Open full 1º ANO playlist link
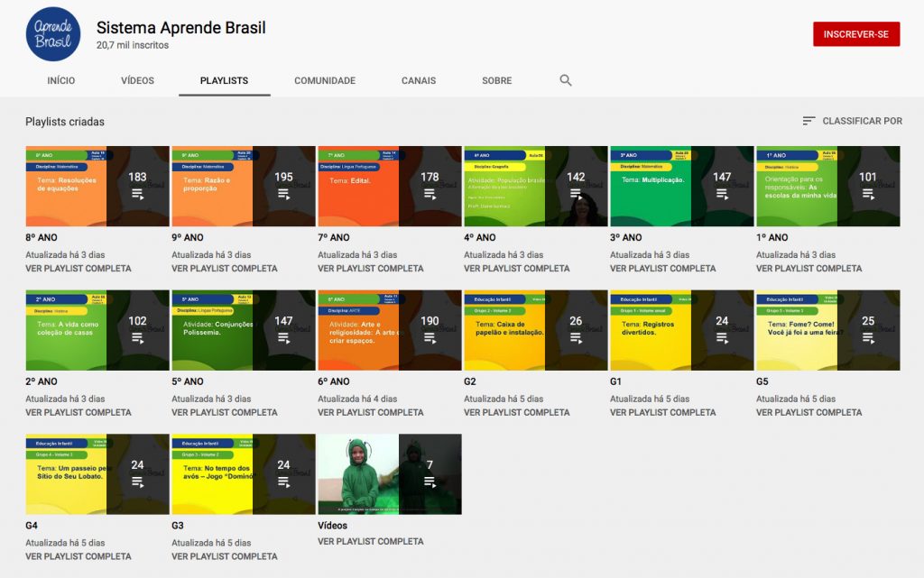Screen dimensions: 924x578 click(x=809, y=269)
